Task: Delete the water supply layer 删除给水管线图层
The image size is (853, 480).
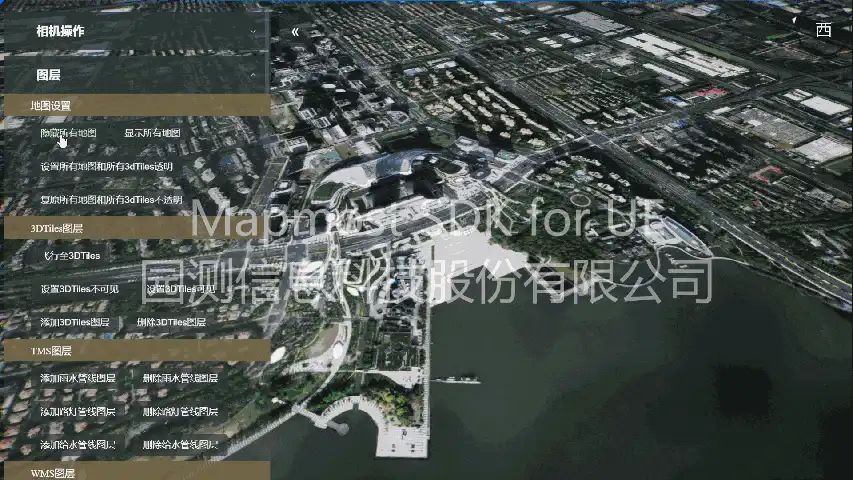Action: pyautogui.click(x=180, y=445)
